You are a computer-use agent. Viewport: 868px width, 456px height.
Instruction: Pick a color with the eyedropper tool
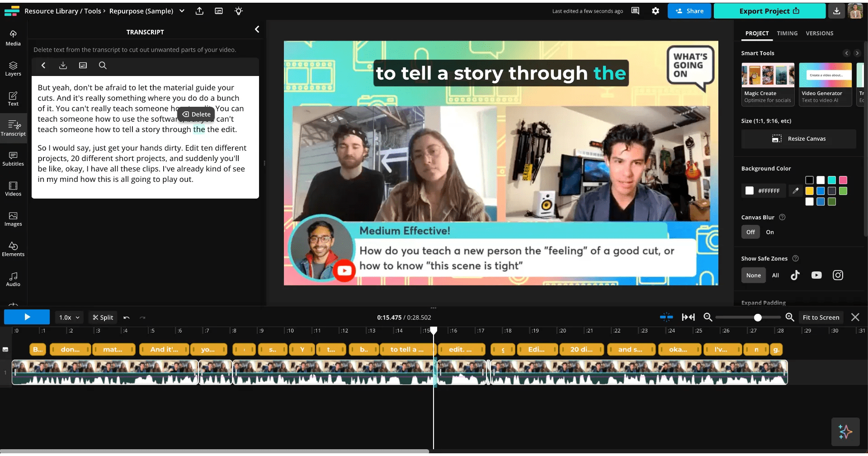pos(796,191)
